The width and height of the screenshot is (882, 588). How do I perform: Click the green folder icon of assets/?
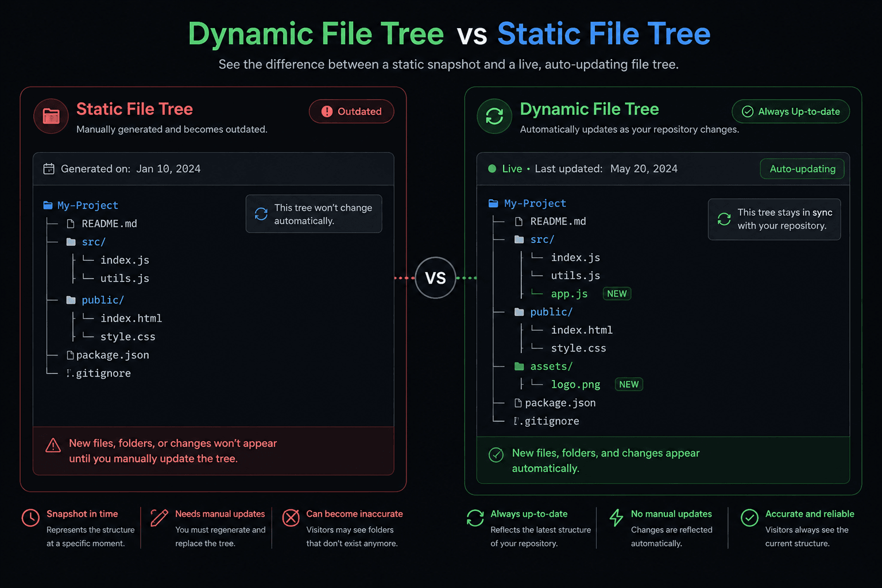point(519,366)
